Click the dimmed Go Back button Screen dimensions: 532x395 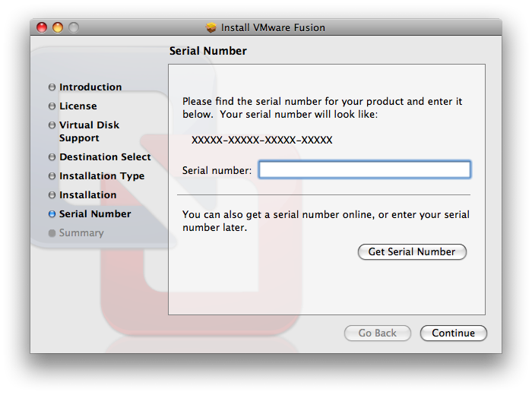coord(378,333)
